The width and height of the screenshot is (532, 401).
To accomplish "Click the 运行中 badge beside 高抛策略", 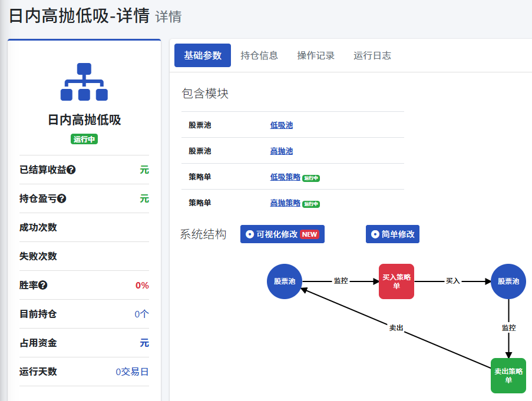I will click(311, 204).
